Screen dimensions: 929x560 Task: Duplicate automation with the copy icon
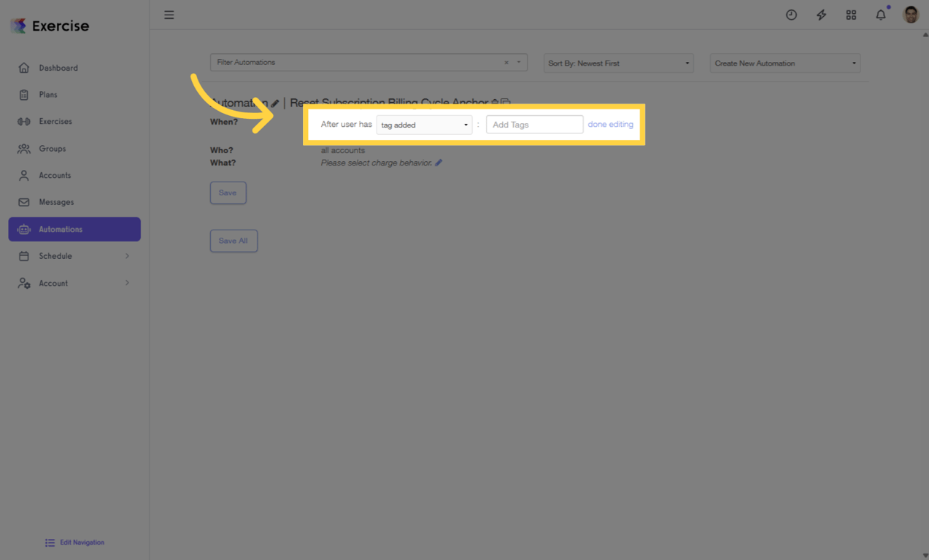pos(506,103)
